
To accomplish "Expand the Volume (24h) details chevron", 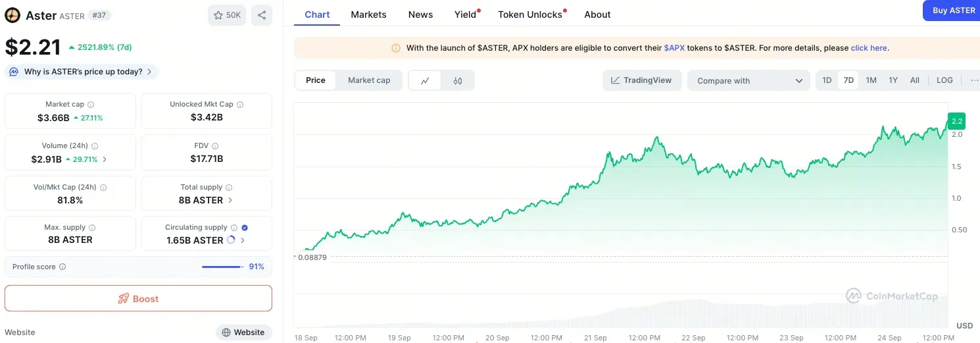I will tap(105, 159).
